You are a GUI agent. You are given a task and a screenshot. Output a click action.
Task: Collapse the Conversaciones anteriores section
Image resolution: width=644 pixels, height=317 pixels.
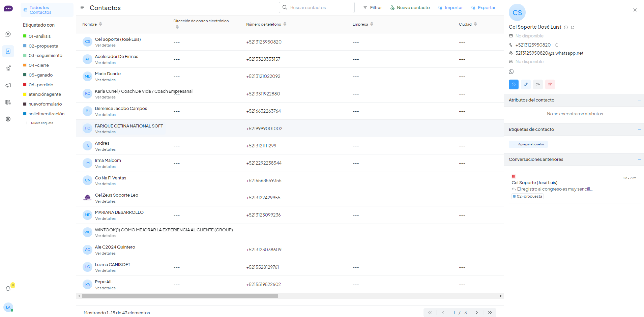pyautogui.click(x=639, y=160)
